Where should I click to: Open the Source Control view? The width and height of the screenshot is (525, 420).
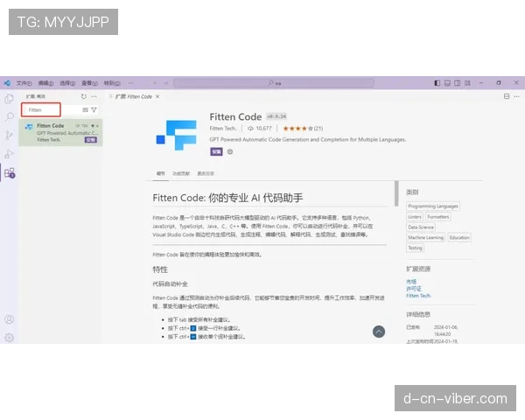click(x=10, y=135)
